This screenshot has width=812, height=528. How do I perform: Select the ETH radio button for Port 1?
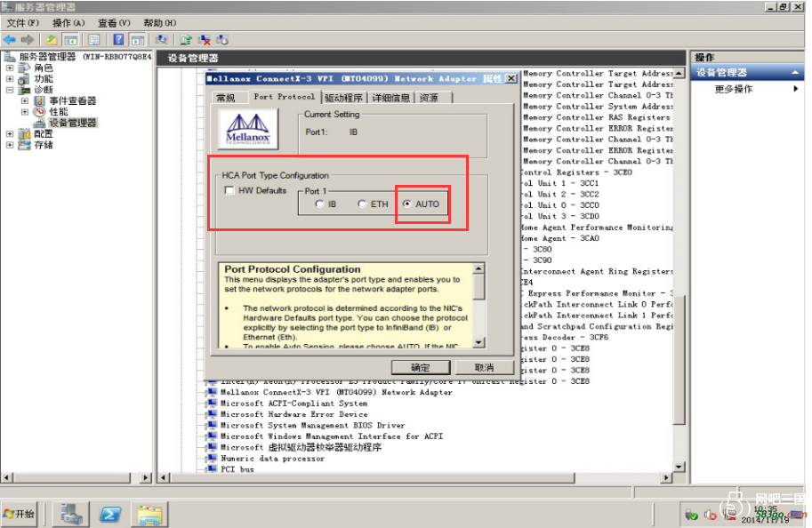coord(363,204)
